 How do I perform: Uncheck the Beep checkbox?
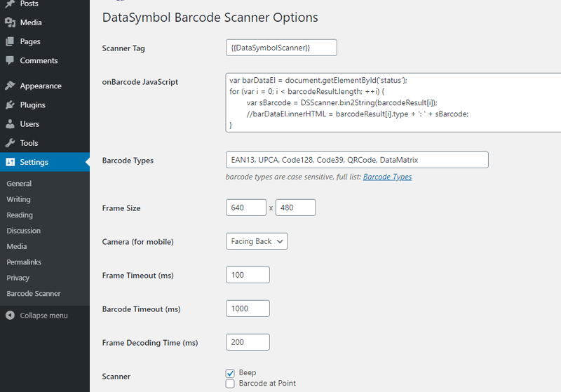pyautogui.click(x=230, y=373)
